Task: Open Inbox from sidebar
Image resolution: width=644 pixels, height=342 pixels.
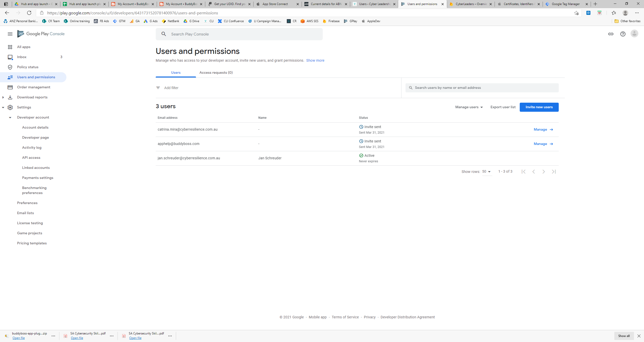Action: point(22,57)
